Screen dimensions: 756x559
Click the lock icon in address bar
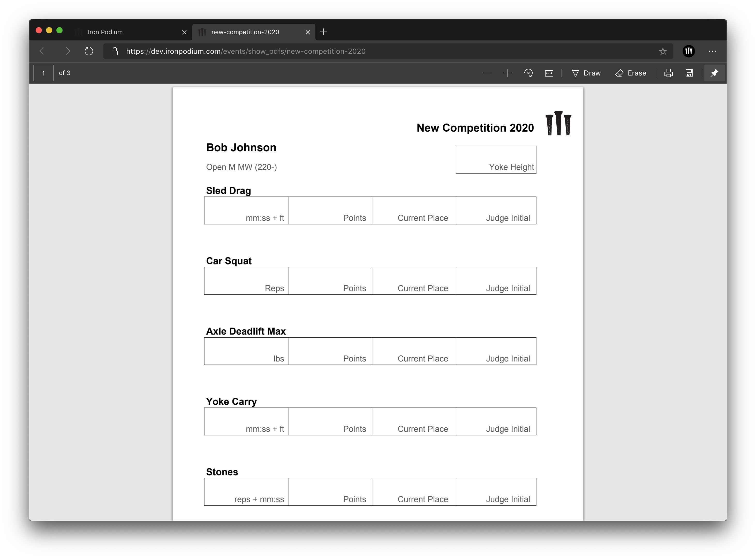point(115,51)
